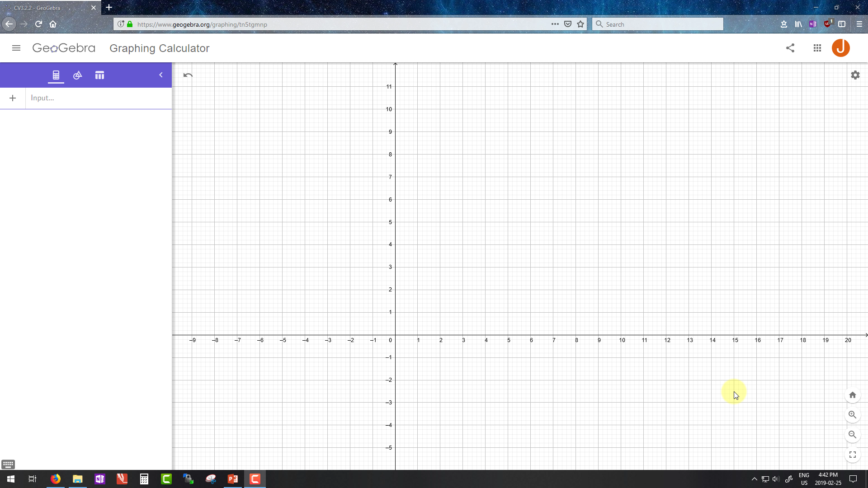The image size is (868, 488).
Task: Click the undo arrow in graph view
Action: click(x=188, y=75)
